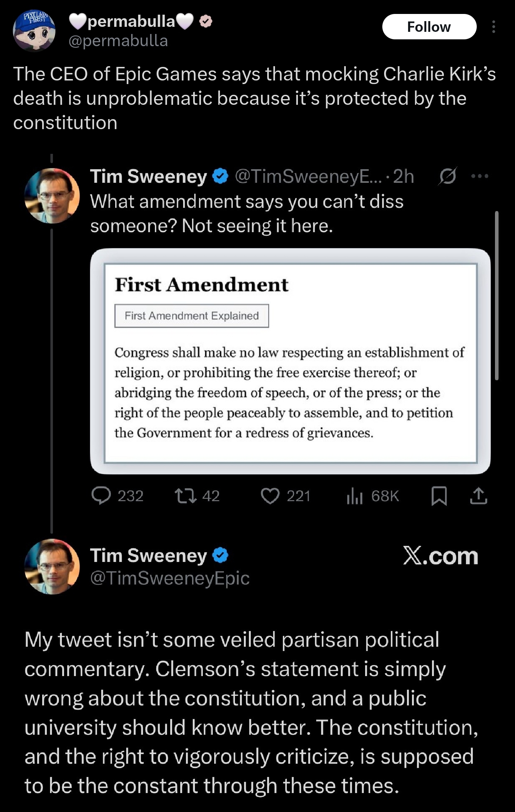This screenshot has width=515, height=812.
Task: Repost with the retweet arrows icon
Action: click(185, 496)
